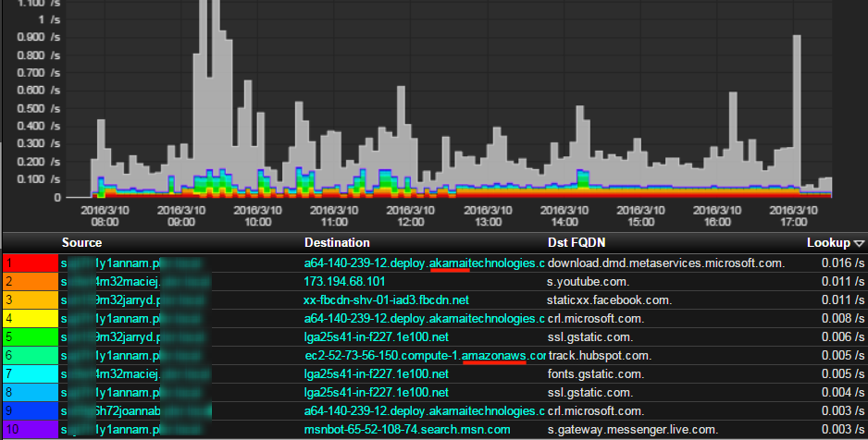868x440 pixels.
Task: Click the download.dmd.metaservices.microsoft.com. FQDN cell
Action: pyautogui.click(x=666, y=263)
